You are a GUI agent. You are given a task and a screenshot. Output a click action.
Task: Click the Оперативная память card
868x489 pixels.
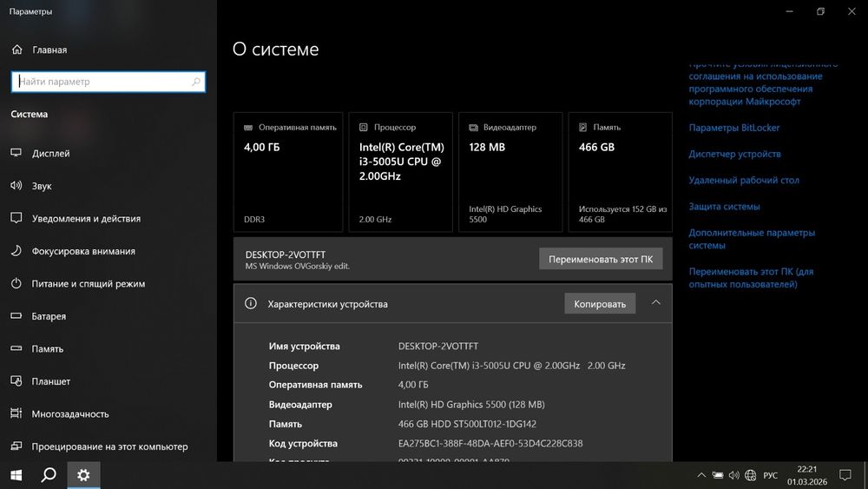pyautogui.click(x=288, y=172)
